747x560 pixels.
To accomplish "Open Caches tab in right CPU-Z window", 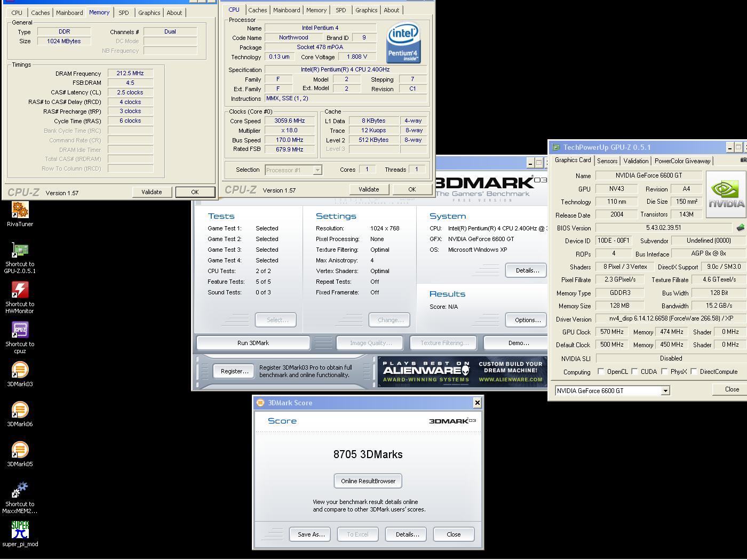I will click(x=257, y=10).
